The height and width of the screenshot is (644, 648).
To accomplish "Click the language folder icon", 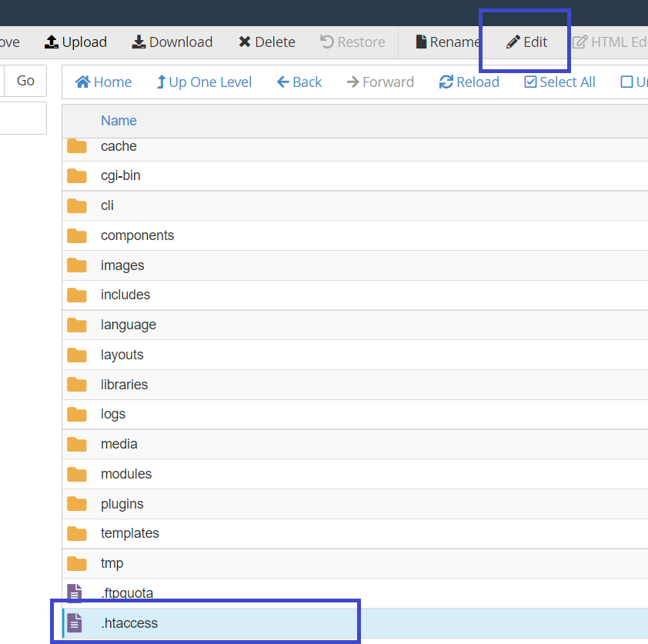I will click(77, 325).
